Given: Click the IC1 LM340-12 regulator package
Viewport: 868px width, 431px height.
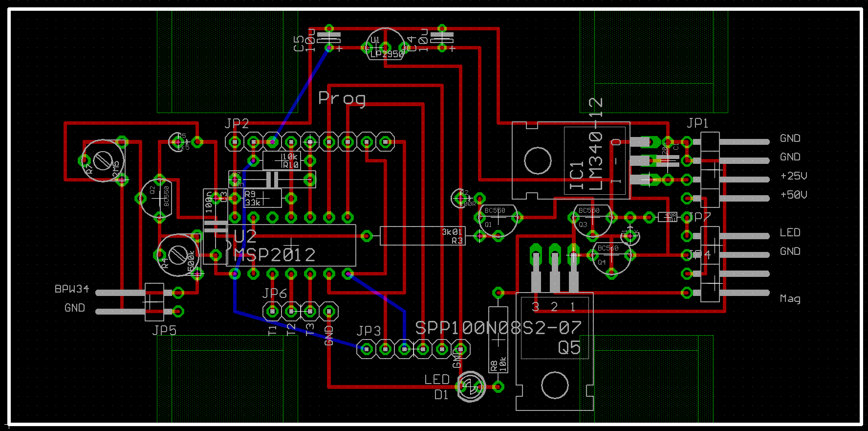Looking at the screenshot, I should coord(570,160).
